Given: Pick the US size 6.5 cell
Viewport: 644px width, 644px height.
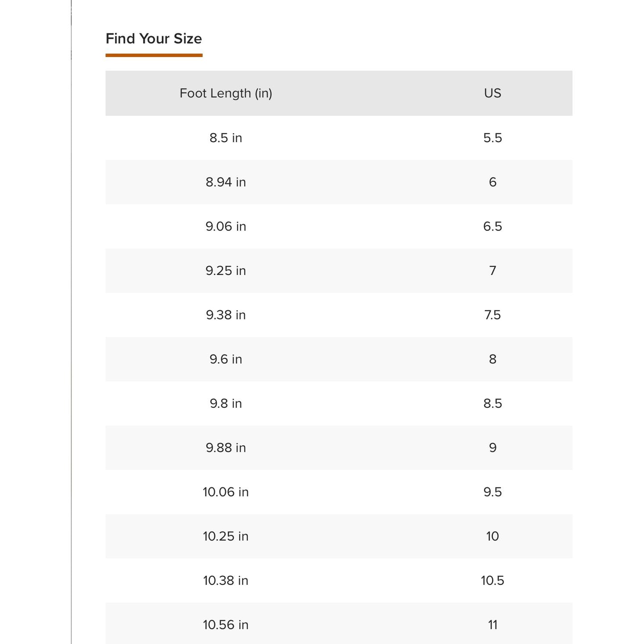Looking at the screenshot, I should coord(492,226).
